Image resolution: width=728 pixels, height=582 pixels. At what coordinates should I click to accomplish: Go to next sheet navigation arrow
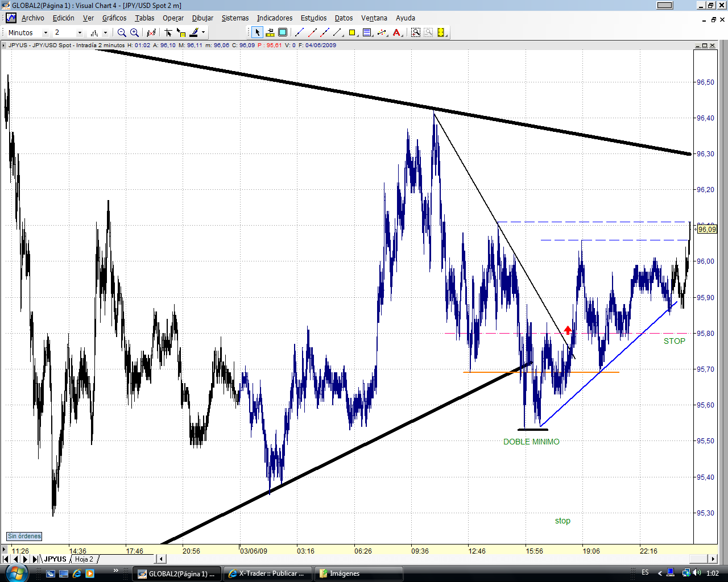click(x=25, y=559)
